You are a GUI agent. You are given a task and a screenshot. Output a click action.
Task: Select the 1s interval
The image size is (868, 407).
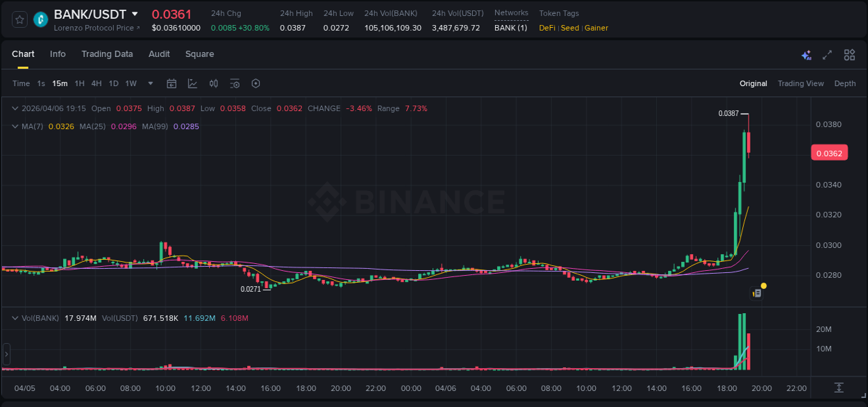click(41, 83)
